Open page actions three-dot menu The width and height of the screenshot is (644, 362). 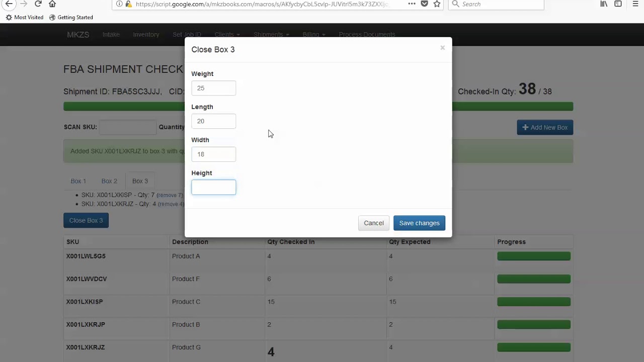[412, 4]
